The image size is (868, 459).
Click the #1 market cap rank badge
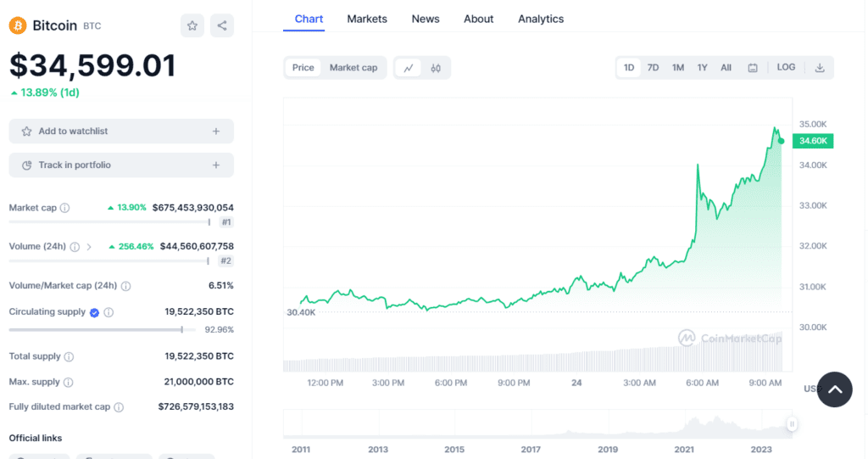[x=225, y=222]
